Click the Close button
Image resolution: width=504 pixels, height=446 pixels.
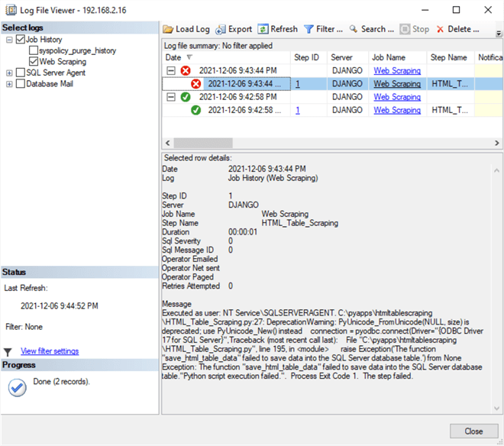click(x=473, y=431)
